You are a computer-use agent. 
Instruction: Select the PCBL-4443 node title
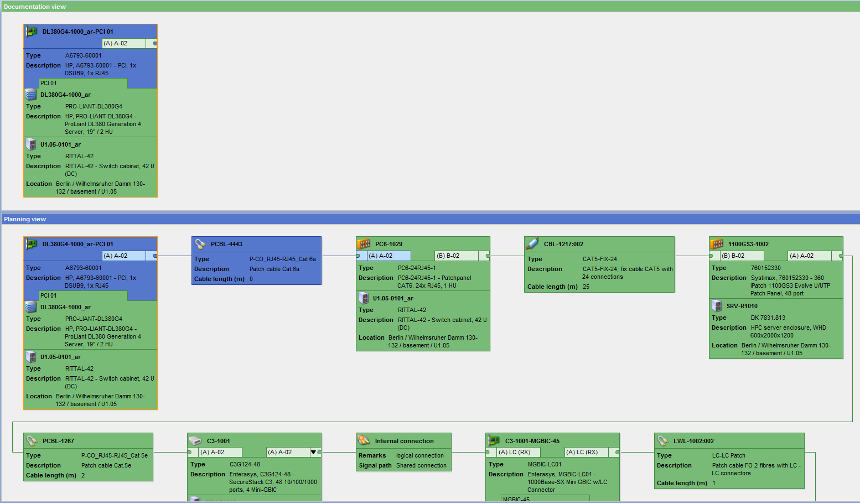click(x=226, y=244)
